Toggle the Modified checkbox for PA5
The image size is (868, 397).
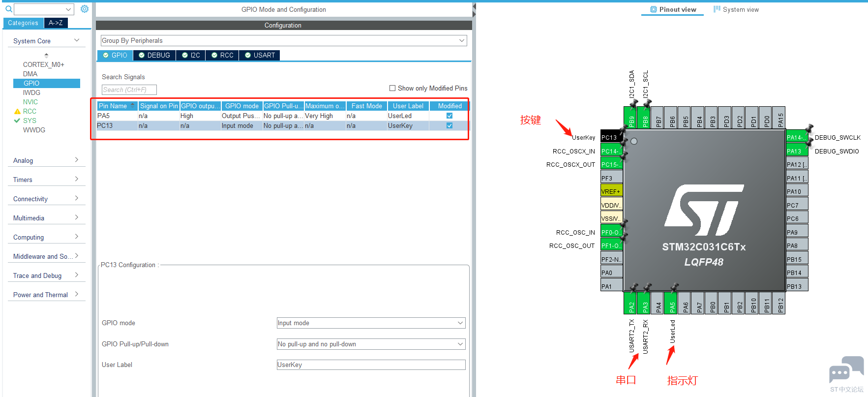[x=449, y=116]
